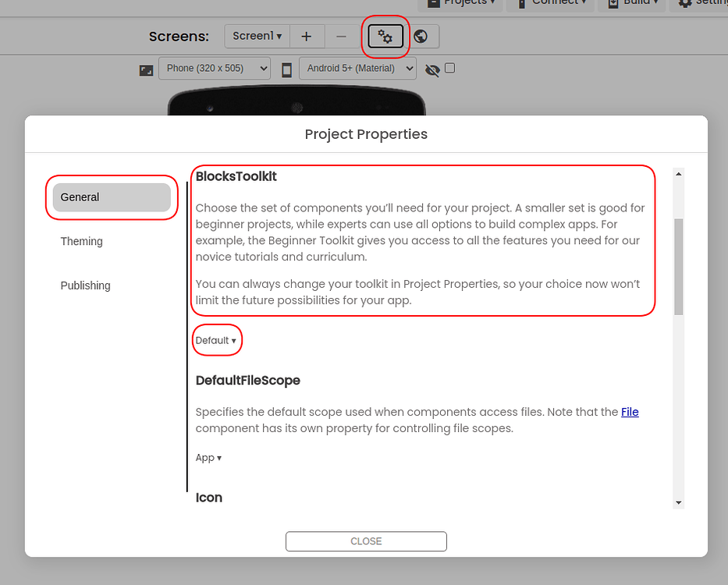The width and height of the screenshot is (728, 585).
Task: Change the BlocksToolkit from Default via its dropdown
Action: tap(217, 340)
